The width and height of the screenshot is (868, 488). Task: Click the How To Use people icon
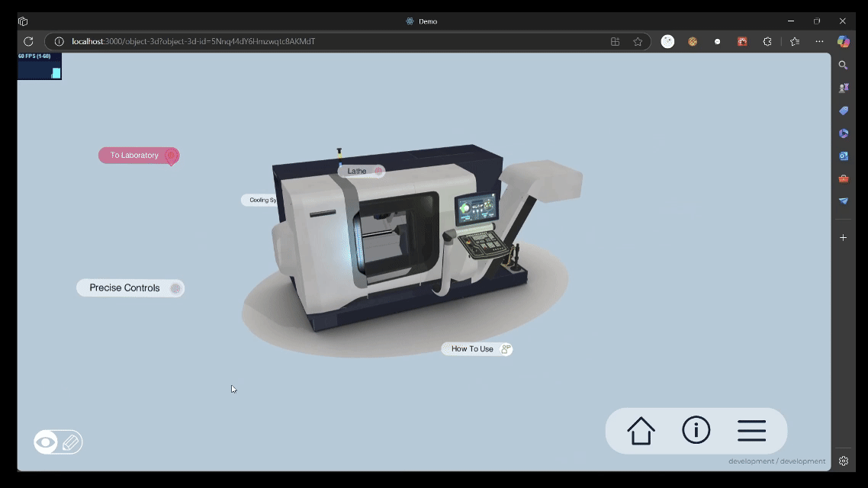(x=506, y=349)
